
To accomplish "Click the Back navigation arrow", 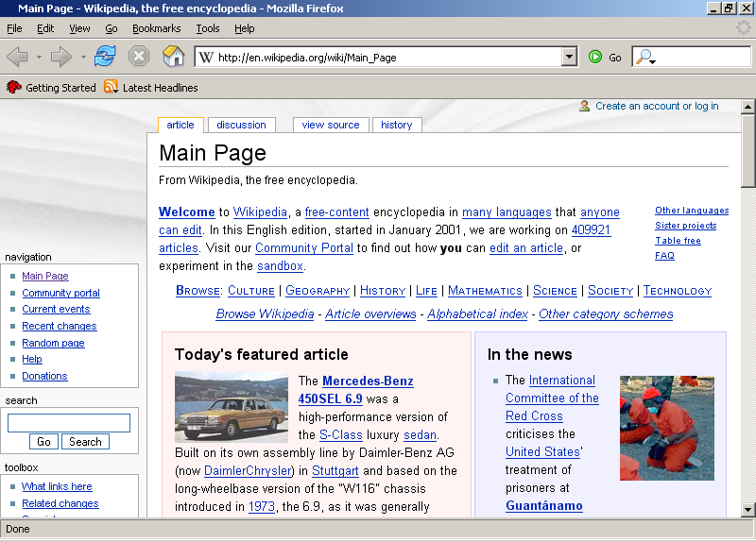I will tap(18, 57).
